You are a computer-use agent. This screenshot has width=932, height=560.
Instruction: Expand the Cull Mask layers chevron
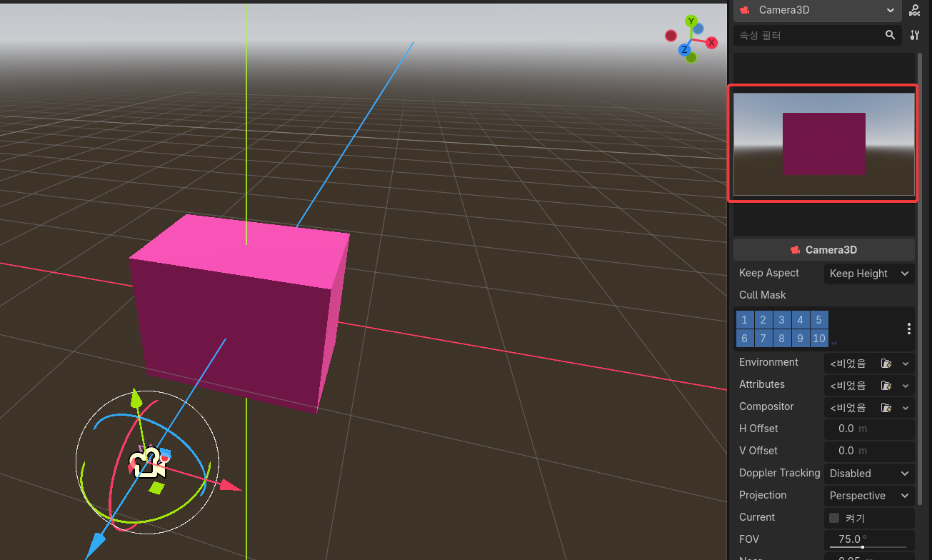pos(834,343)
